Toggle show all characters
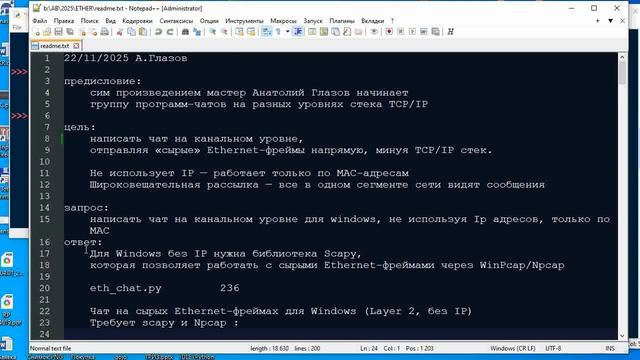The image size is (640, 360). (x=278, y=32)
